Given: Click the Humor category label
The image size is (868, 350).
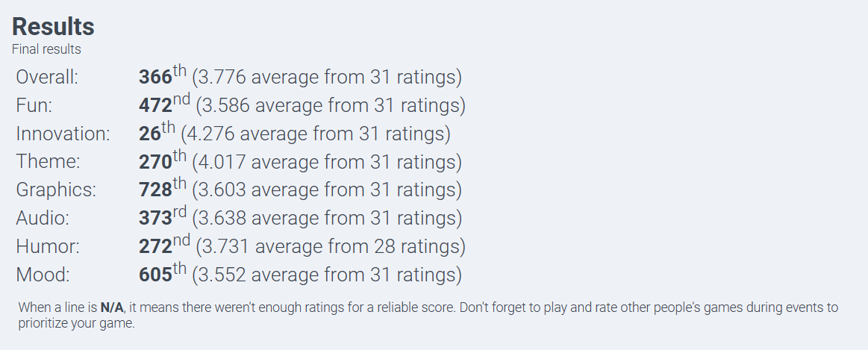Looking at the screenshot, I should tap(48, 246).
